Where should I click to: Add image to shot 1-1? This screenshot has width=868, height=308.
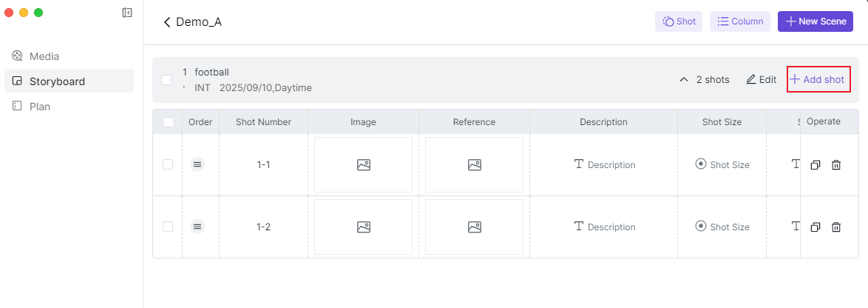tap(363, 165)
